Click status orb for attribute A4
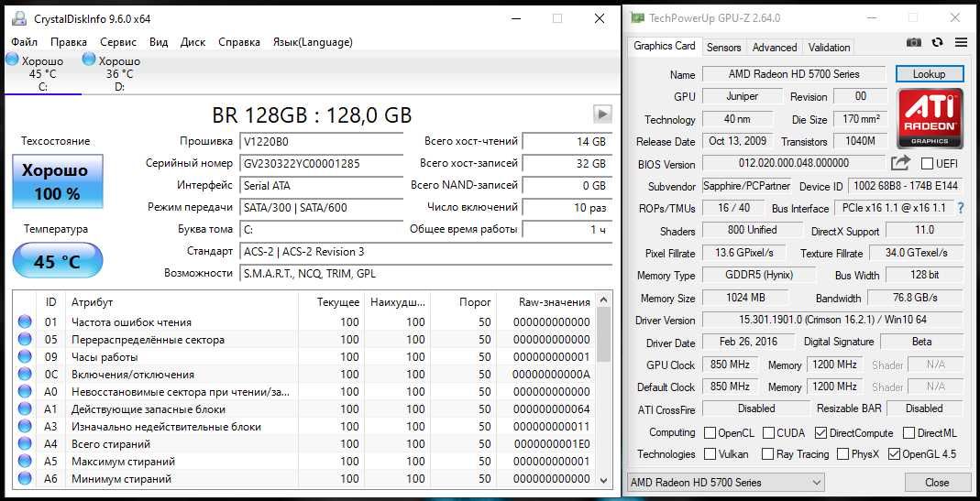This screenshot has height=501, width=980. 25,444
